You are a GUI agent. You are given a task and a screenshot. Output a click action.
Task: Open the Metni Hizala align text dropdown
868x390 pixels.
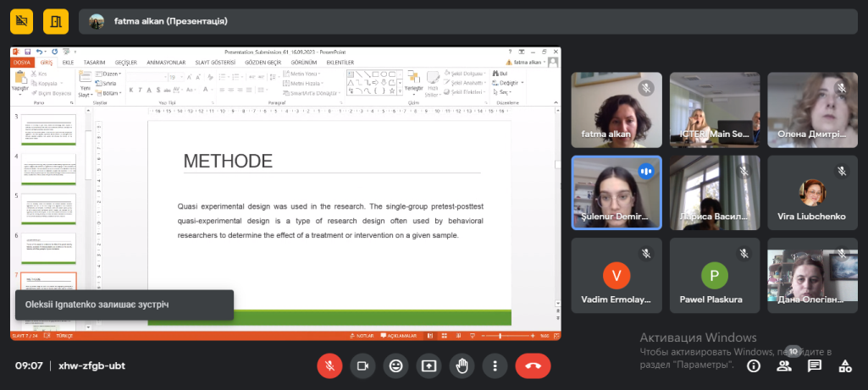[303, 83]
